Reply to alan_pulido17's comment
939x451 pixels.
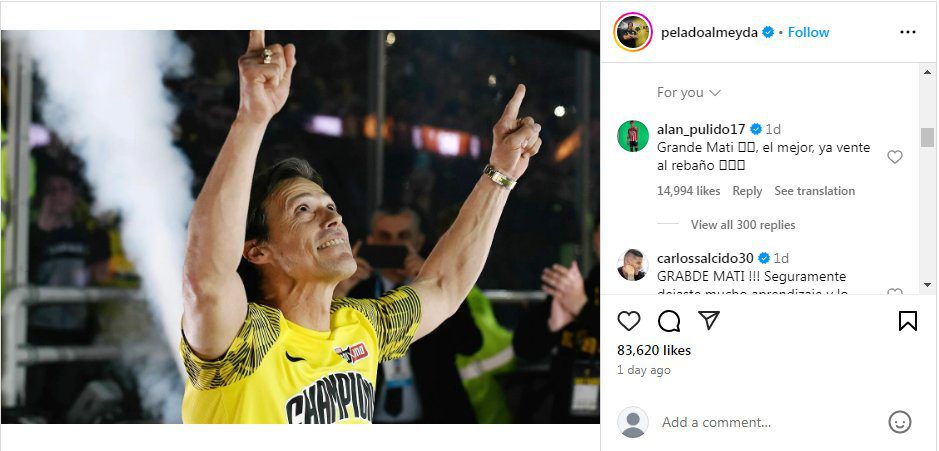[747, 191]
